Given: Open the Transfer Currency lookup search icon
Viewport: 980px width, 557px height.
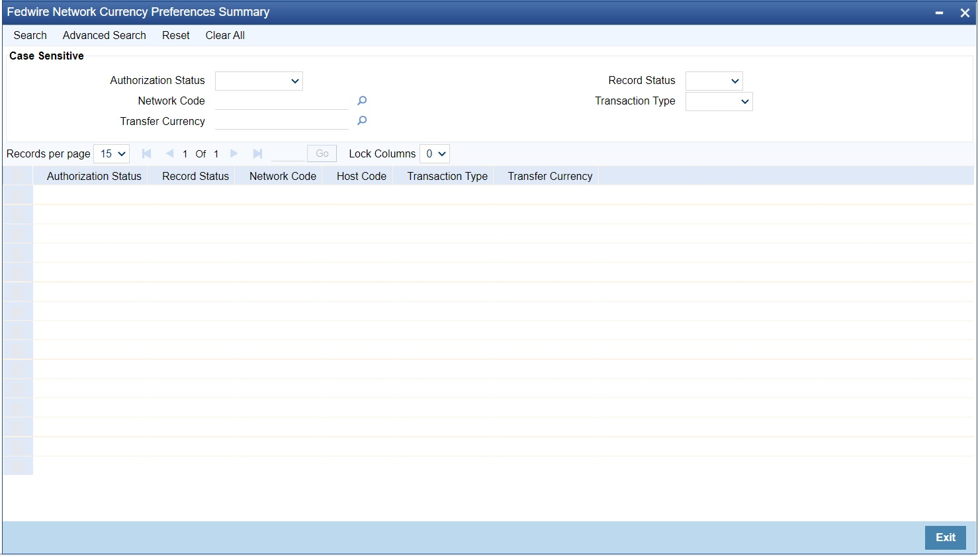Looking at the screenshot, I should tap(362, 120).
